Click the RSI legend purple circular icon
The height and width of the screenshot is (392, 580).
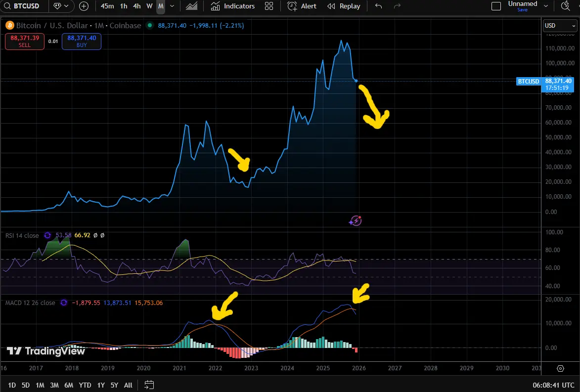tap(47, 235)
